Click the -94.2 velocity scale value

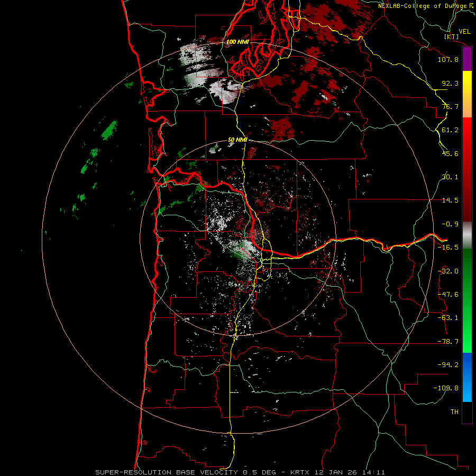(x=448, y=365)
